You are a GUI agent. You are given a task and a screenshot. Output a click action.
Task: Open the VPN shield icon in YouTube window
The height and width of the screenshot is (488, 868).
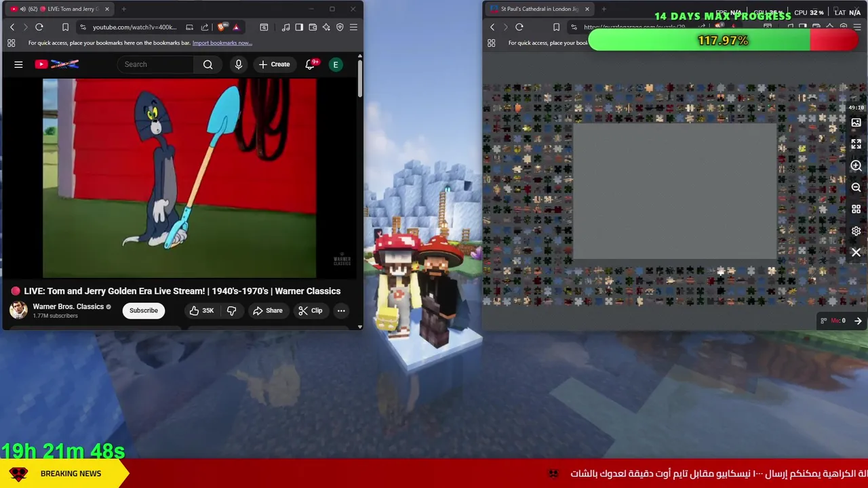(x=340, y=27)
